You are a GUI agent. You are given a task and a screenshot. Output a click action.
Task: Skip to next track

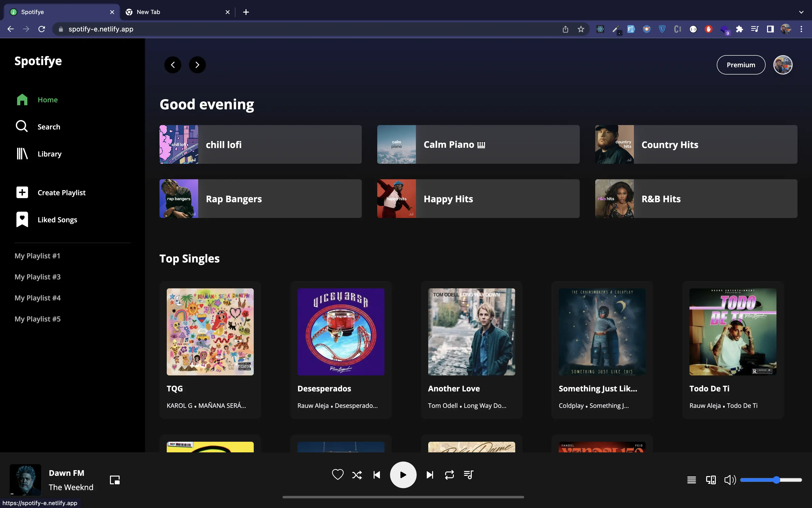[429, 475]
